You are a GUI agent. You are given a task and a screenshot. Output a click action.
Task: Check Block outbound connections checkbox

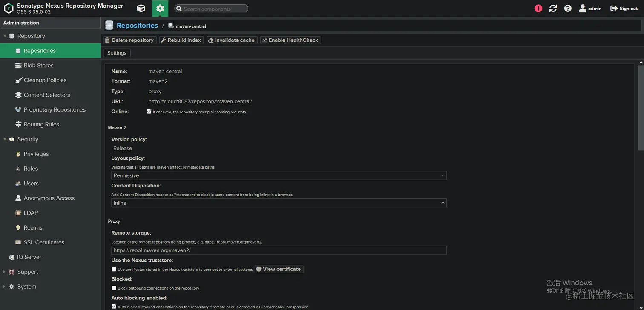pos(114,288)
